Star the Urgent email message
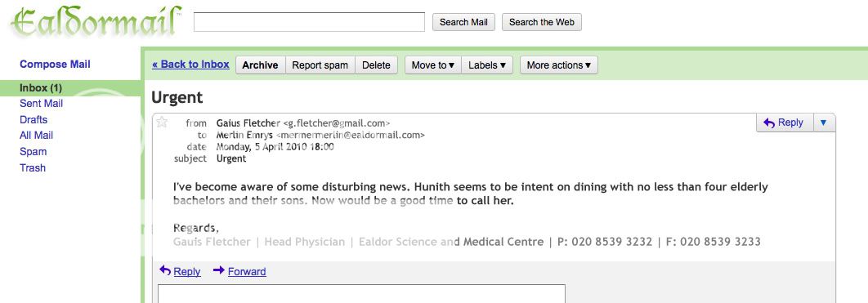Screen dimensions: 868x303 coord(162,123)
